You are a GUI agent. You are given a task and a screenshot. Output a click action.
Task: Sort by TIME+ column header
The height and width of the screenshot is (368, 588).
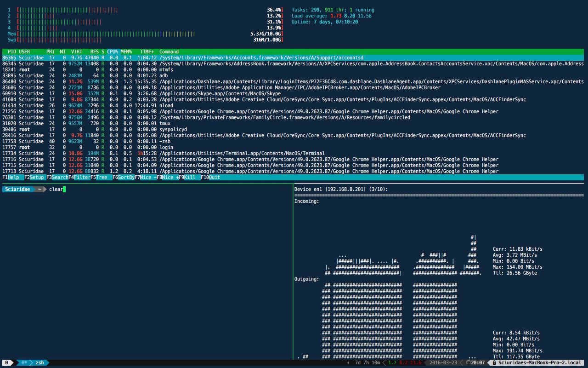(147, 52)
